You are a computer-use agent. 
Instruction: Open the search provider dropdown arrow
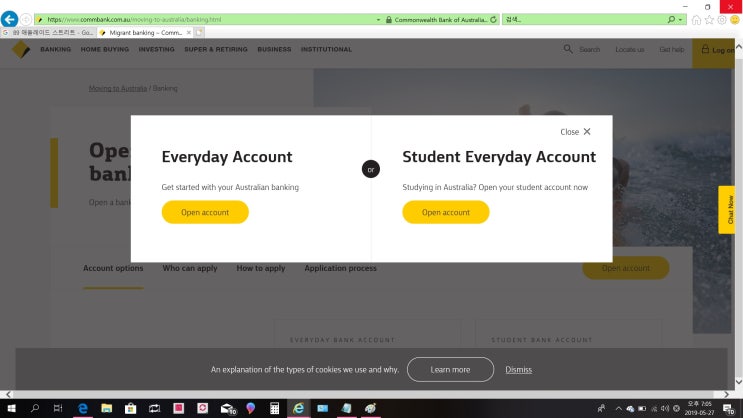680,20
